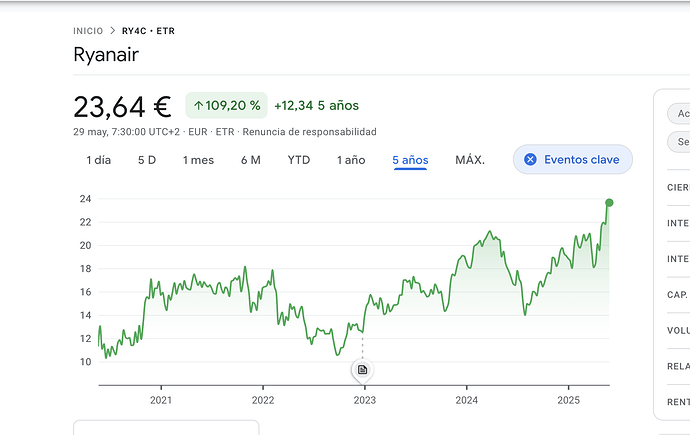This screenshot has height=435, width=690.
Task: Click the green latest price dot
Action: (x=609, y=203)
